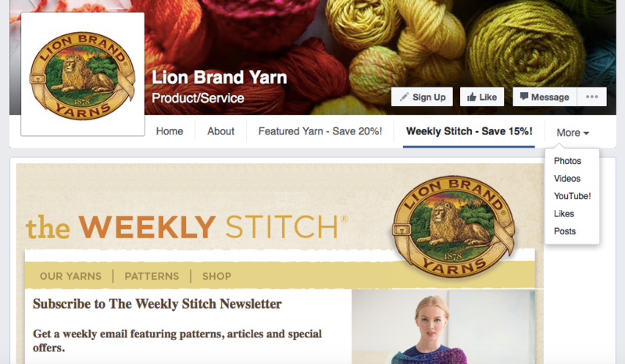Viewport: 625px width, 364px height.
Task: Click the More dropdown arrow
Action: (586, 133)
